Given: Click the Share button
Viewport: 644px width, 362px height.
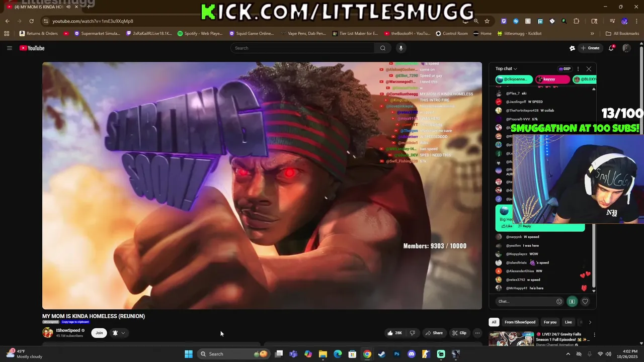Looking at the screenshot, I should pyautogui.click(x=434, y=333).
